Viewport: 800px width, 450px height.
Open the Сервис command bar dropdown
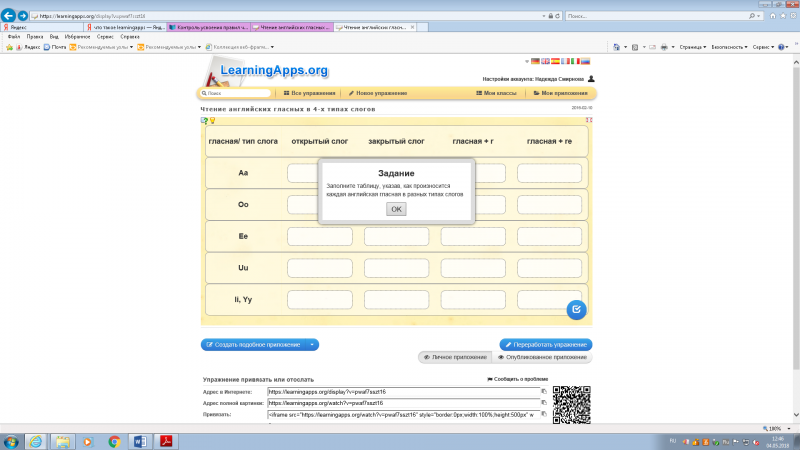coord(763,47)
